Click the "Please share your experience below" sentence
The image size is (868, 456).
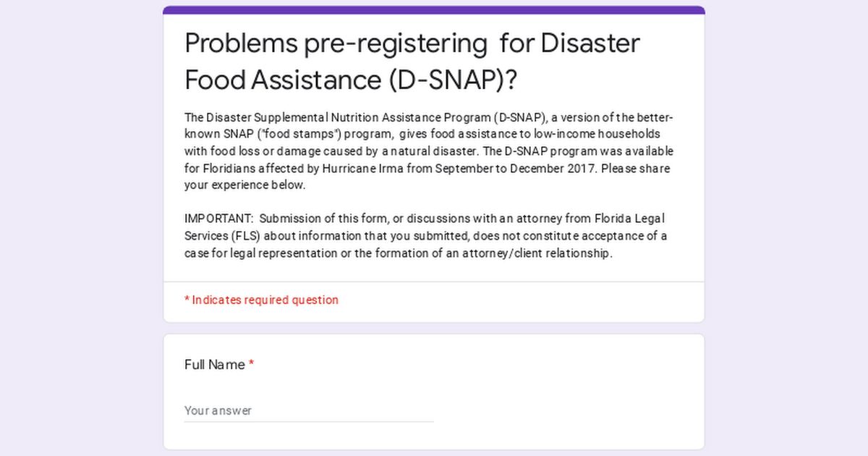point(427,177)
